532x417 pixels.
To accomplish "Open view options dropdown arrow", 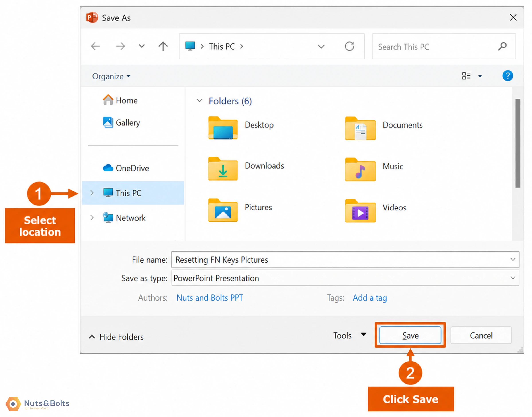I will point(480,76).
